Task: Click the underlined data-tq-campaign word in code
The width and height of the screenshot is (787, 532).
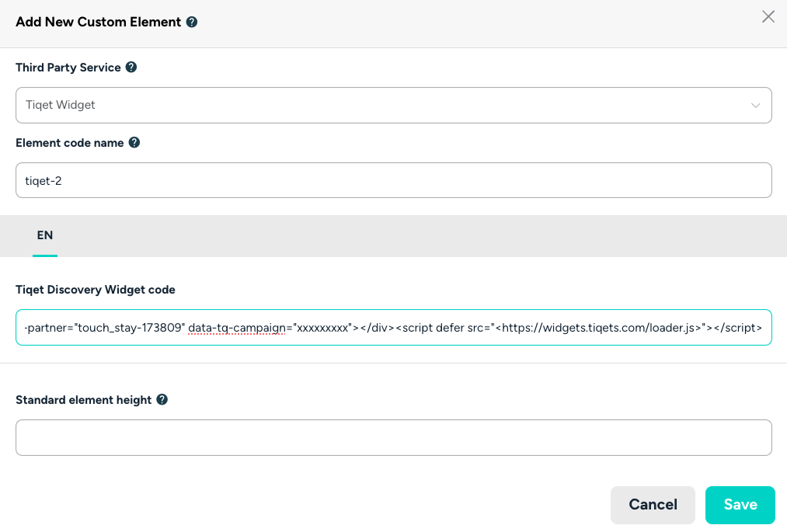Action: tap(238, 328)
